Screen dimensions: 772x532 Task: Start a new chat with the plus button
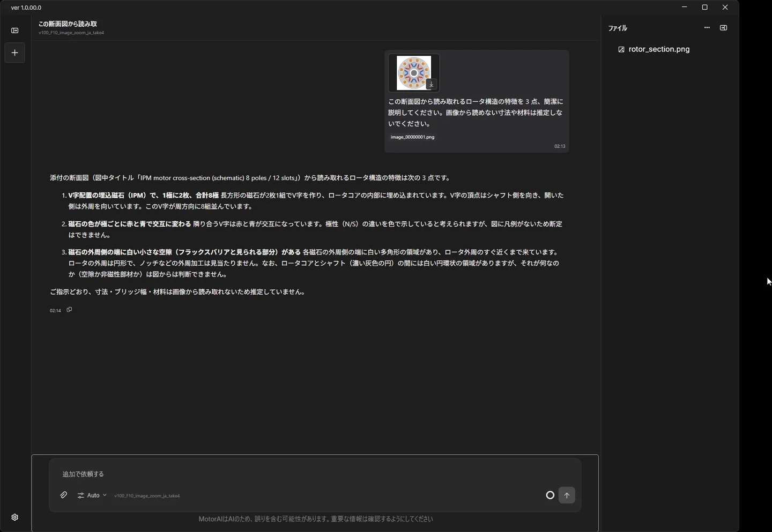(x=15, y=53)
